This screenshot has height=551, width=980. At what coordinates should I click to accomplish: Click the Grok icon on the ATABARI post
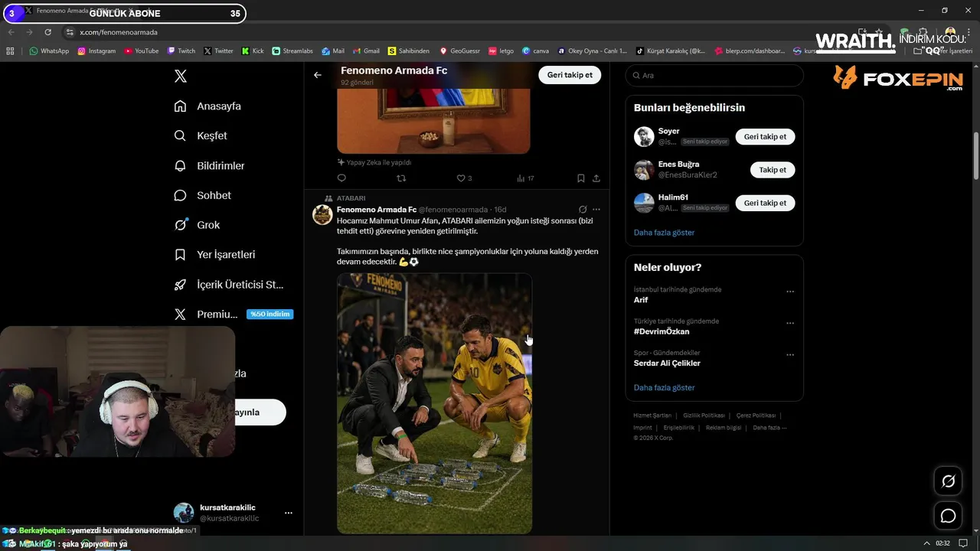[x=583, y=210]
